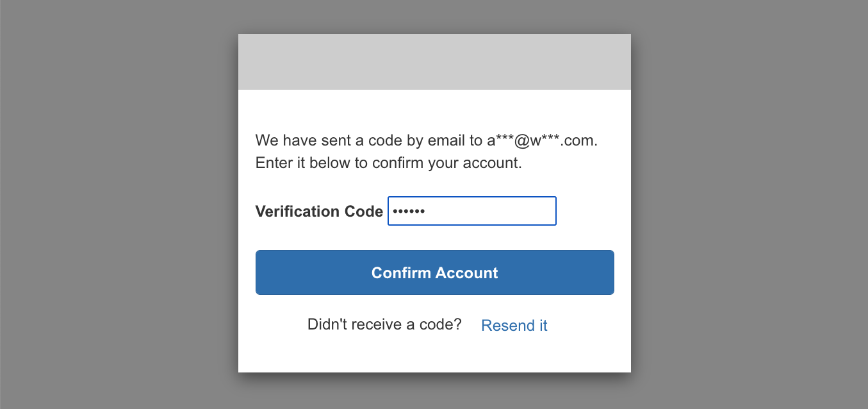
Task: Click the gray header banner of the dialog
Action: (x=434, y=62)
